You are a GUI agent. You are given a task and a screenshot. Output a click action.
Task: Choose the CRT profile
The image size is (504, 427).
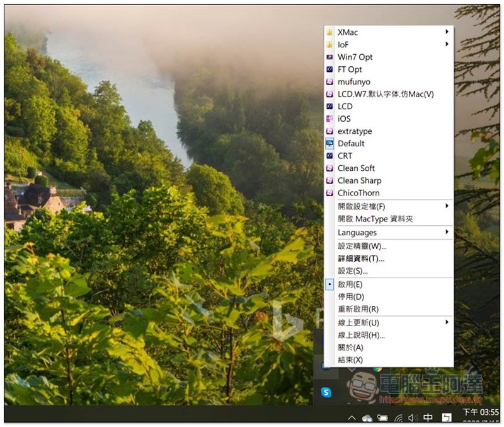point(389,156)
